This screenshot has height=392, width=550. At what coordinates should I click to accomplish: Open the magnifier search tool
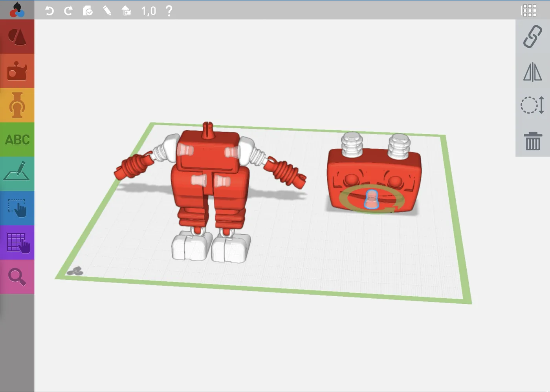(17, 277)
